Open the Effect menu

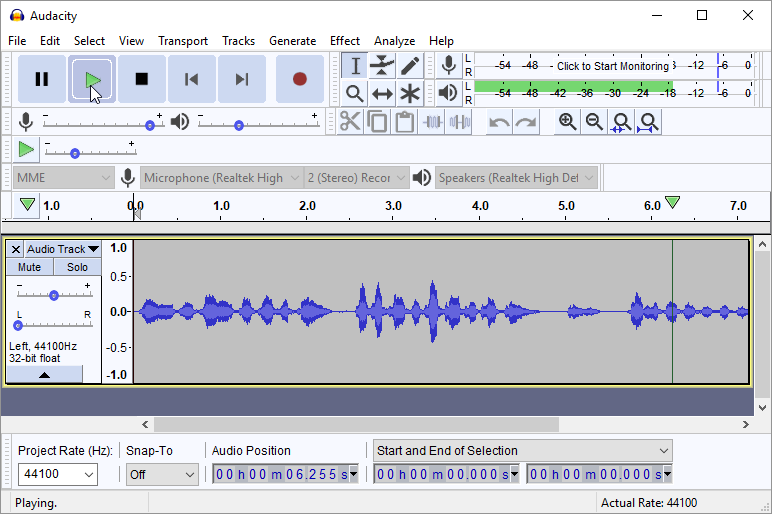(344, 41)
